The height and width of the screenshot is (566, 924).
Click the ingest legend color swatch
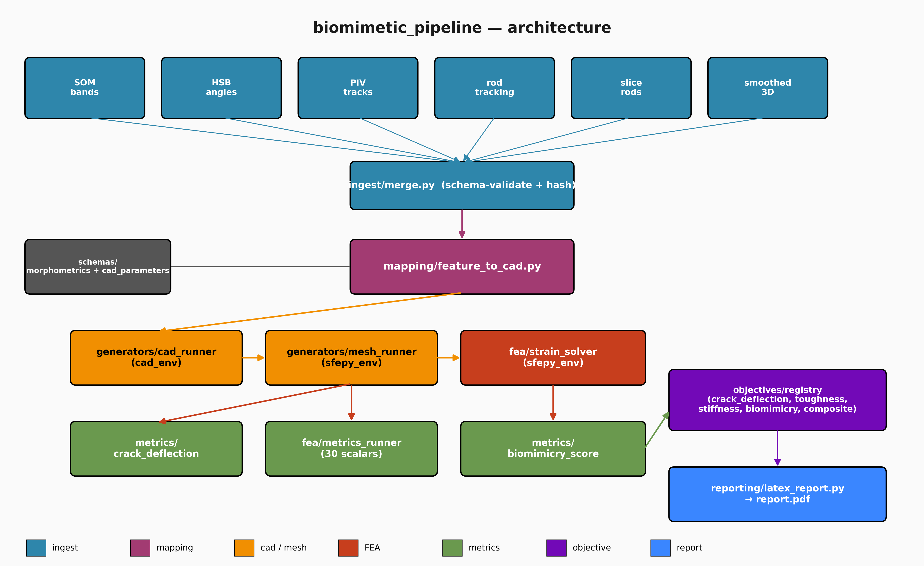pos(36,548)
